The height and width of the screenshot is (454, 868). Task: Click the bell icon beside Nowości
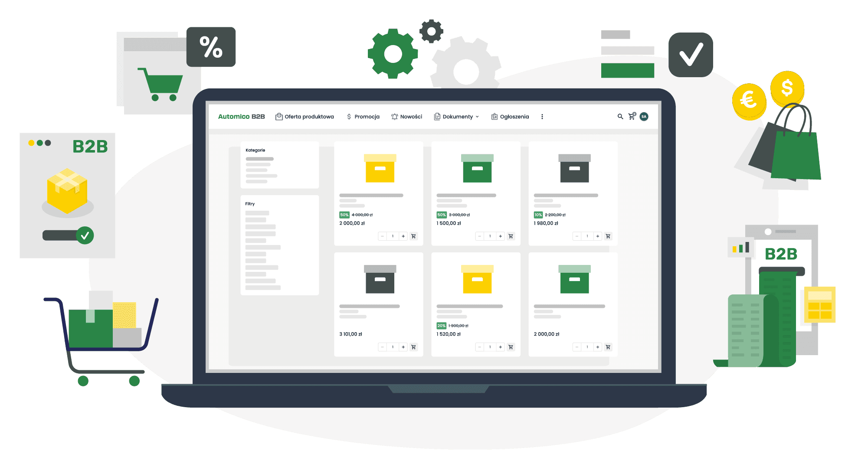(394, 117)
